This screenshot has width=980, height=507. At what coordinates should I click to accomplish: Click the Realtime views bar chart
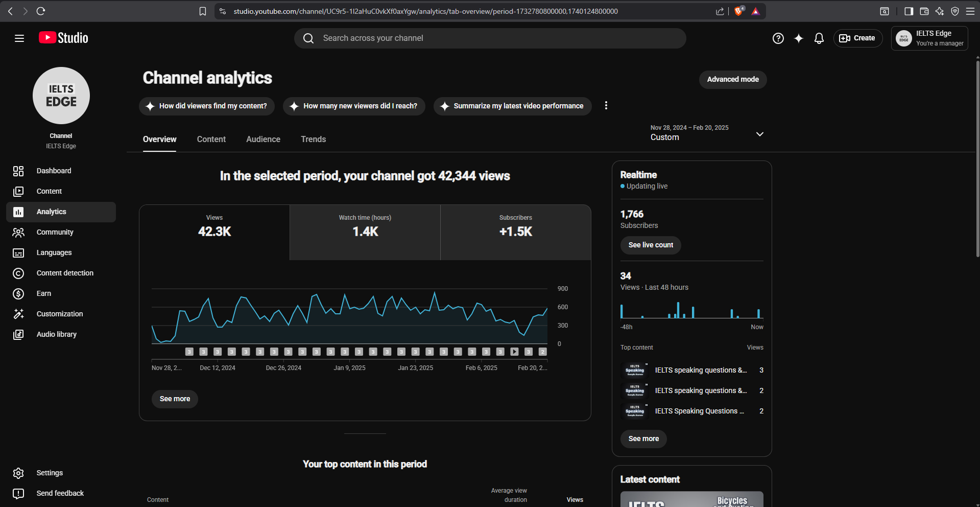[x=692, y=310]
